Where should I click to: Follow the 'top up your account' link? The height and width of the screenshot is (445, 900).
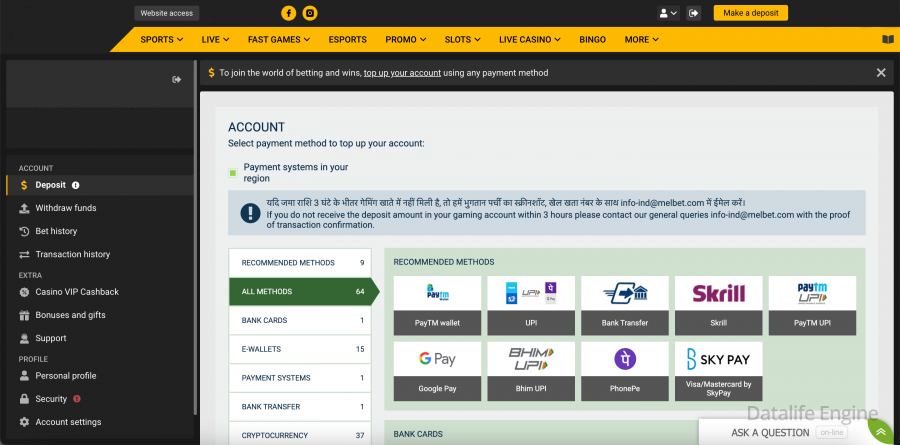click(x=402, y=73)
